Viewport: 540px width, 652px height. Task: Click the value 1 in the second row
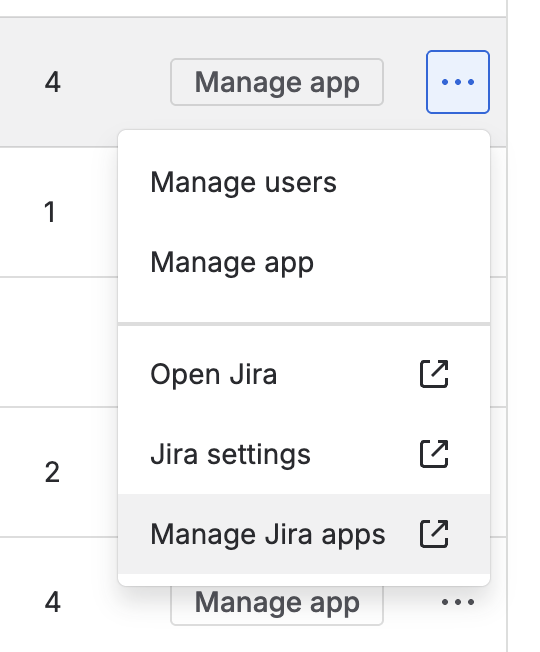click(x=50, y=212)
